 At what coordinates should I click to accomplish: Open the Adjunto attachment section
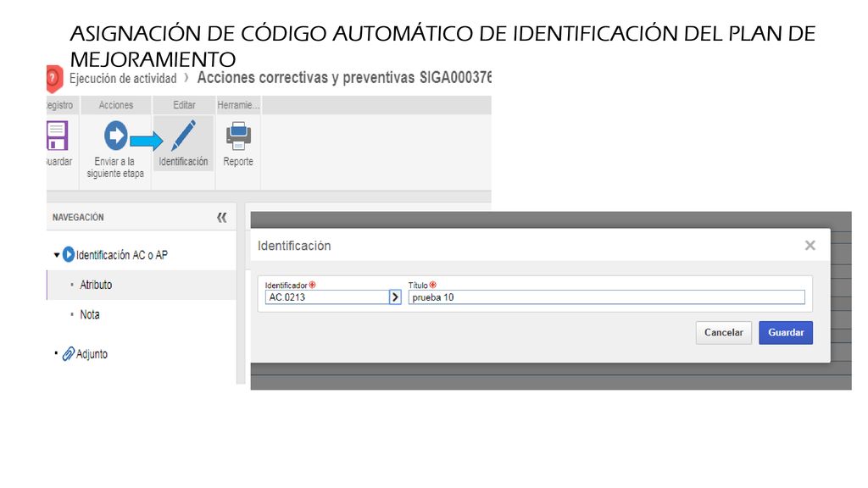click(x=92, y=354)
